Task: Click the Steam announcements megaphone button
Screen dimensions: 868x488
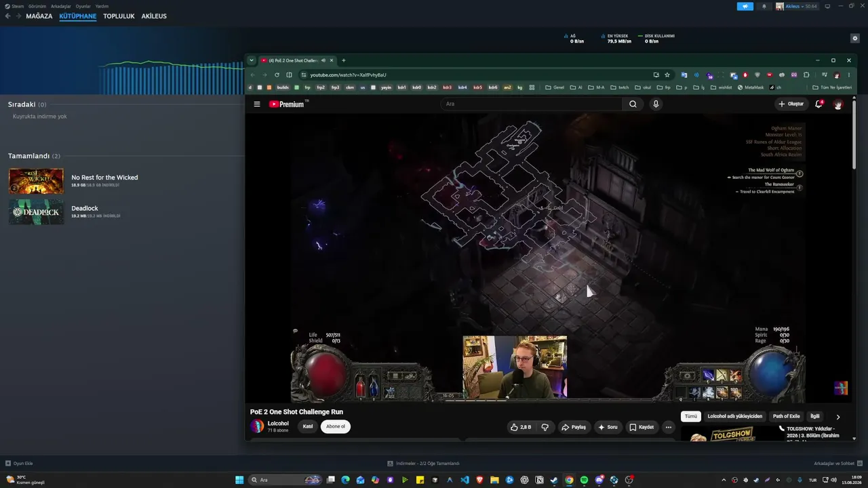Action: 745,6
